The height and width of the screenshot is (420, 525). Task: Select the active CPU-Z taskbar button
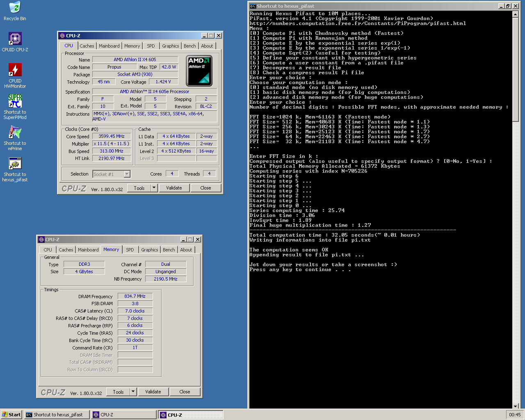click(x=191, y=415)
